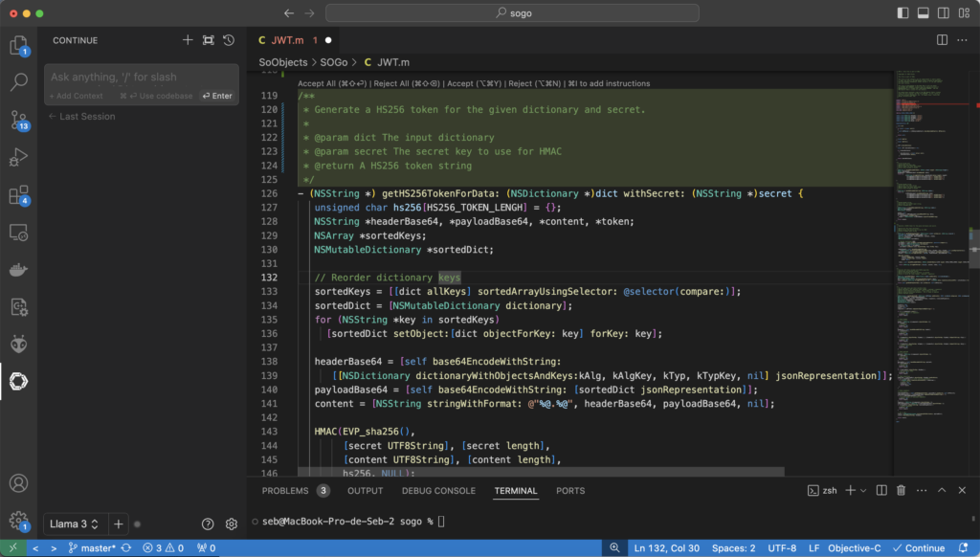Switch to the PROBLEMS tab

[285, 491]
